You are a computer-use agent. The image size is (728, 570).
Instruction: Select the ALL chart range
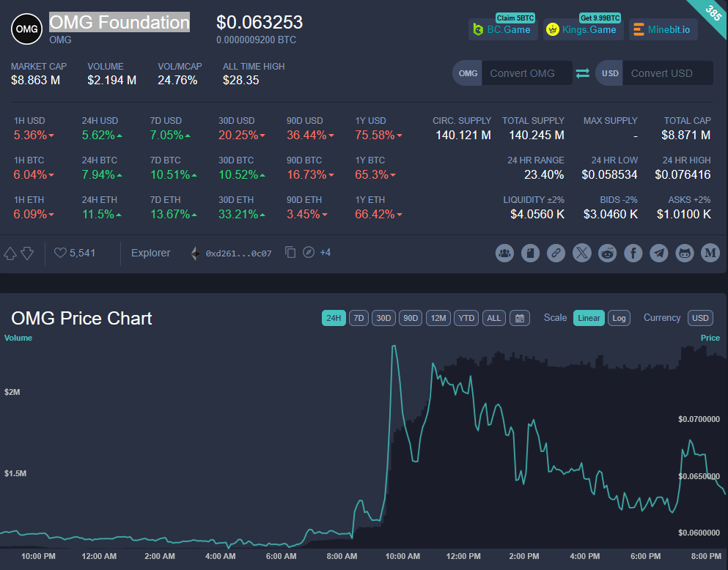click(x=494, y=318)
